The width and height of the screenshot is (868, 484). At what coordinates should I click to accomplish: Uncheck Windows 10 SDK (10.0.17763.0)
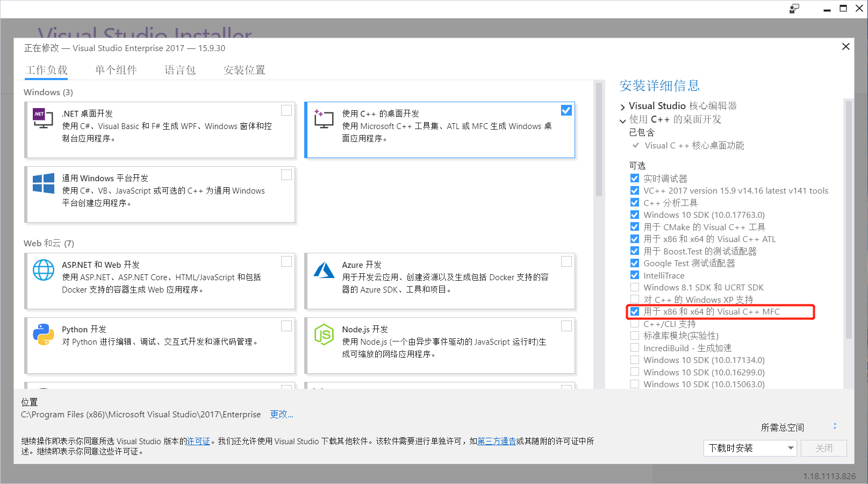click(635, 215)
